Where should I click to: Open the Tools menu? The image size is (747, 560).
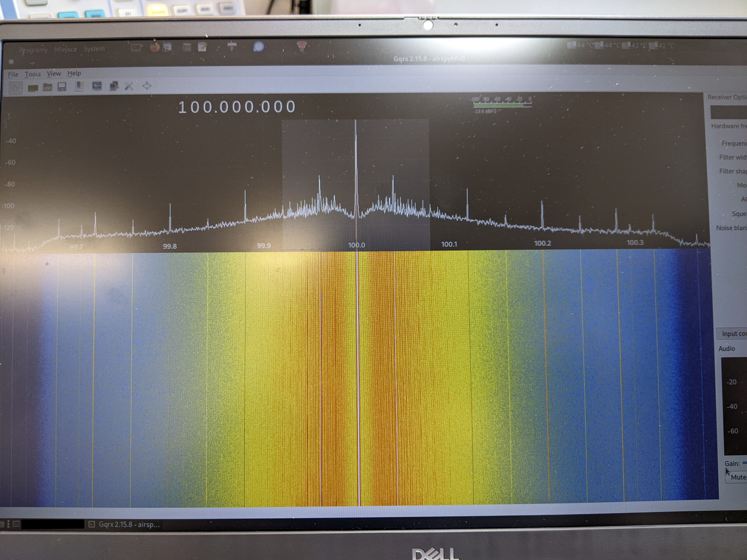[x=32, y=74]
